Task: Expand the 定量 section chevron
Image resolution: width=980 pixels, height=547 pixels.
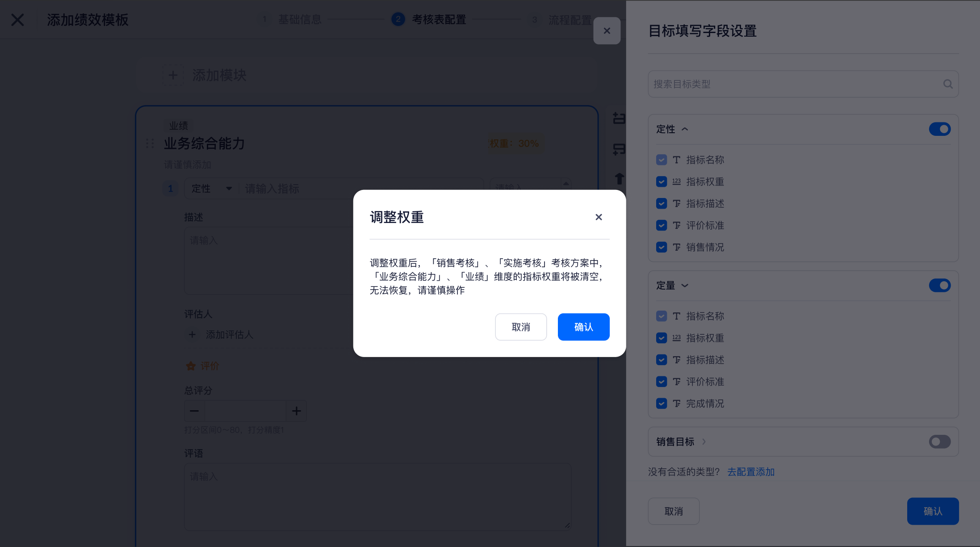Action: coord(685,286)
